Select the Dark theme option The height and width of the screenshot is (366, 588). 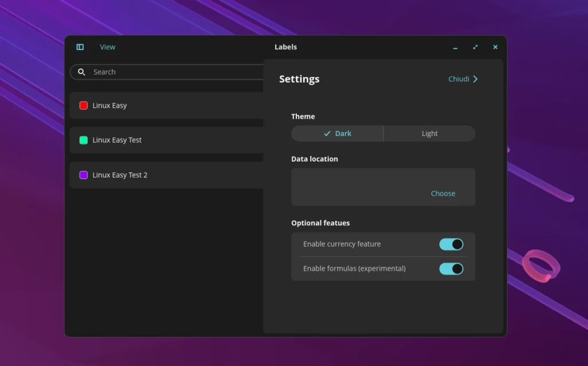tap(337, 134)
